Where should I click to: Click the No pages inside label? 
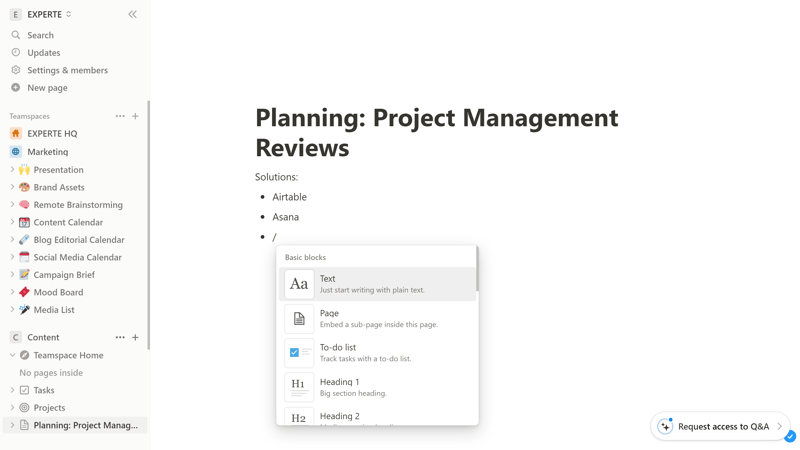[51, 372]
